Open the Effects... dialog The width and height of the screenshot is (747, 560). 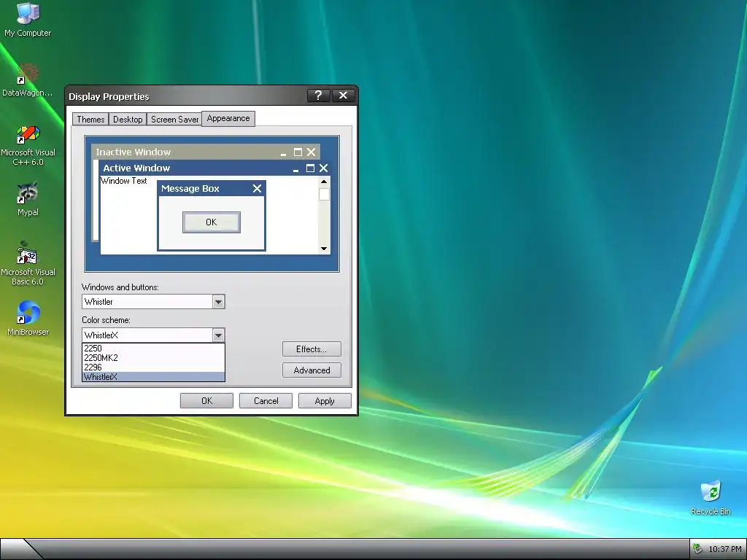pyautogui.click(x=311, y=349)
